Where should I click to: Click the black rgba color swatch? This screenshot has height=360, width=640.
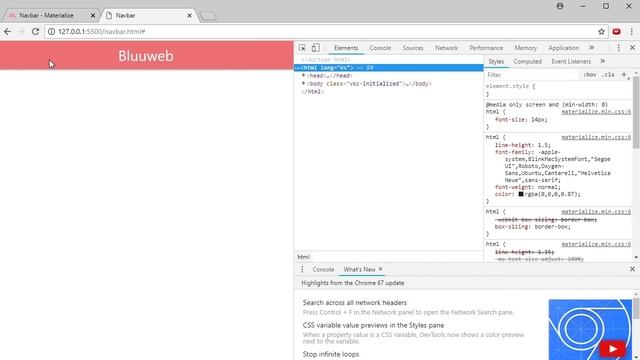click(521, 194)
